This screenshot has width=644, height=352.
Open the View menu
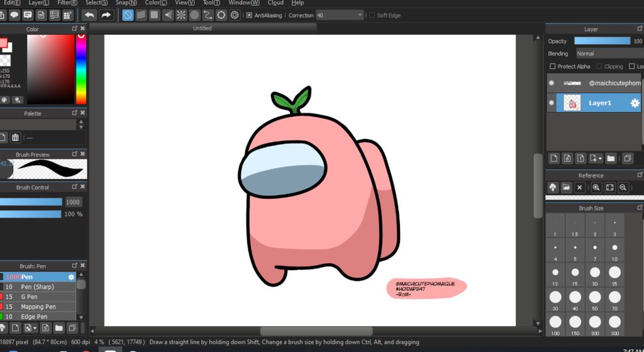(185, 3)
